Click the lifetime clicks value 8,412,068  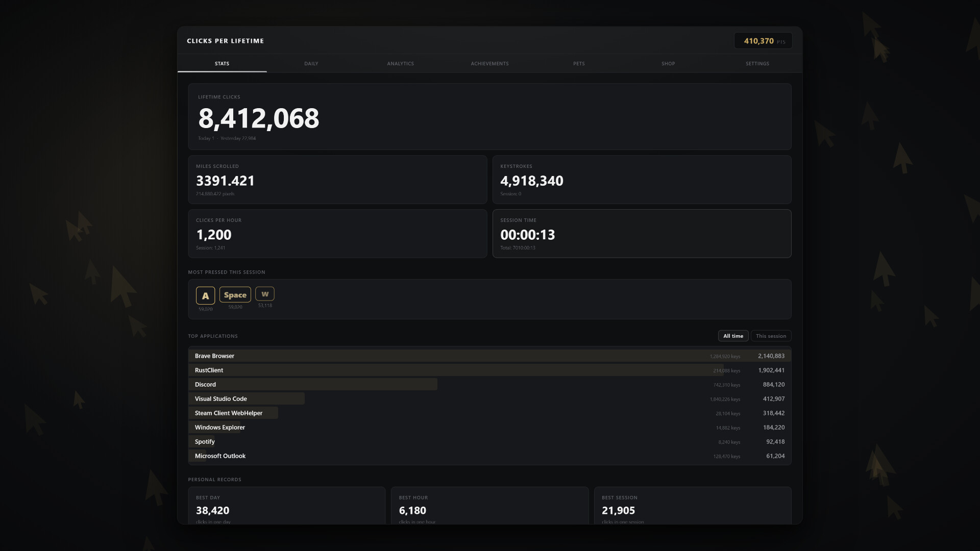258,118
